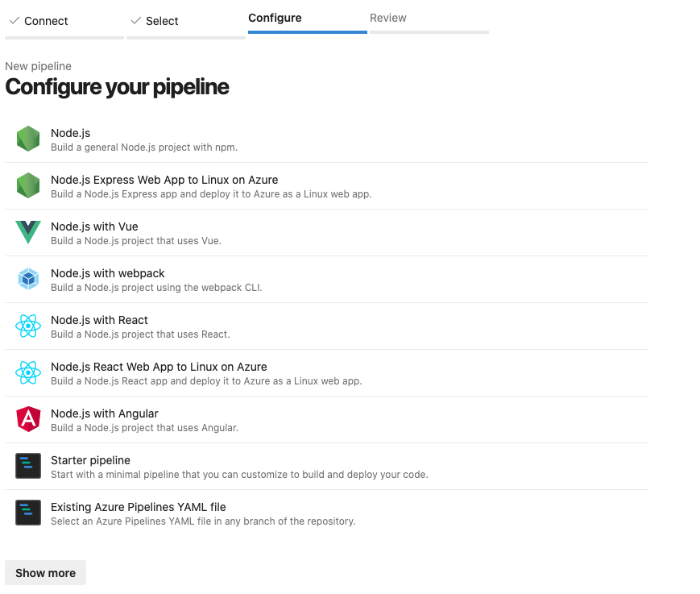This screenshot has height=594, width=700.
Task: Pick Existing Azure Pipelines YAML file title
Action: [138, 507]
